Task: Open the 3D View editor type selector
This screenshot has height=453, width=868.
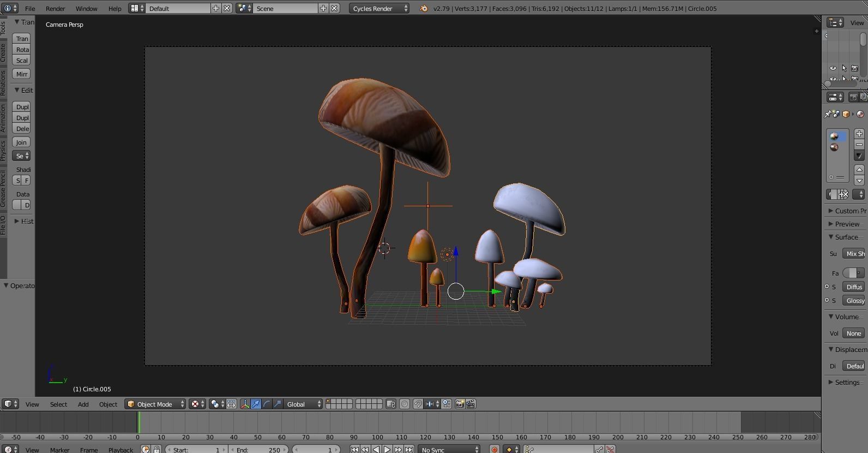Action: click(10, 404)
